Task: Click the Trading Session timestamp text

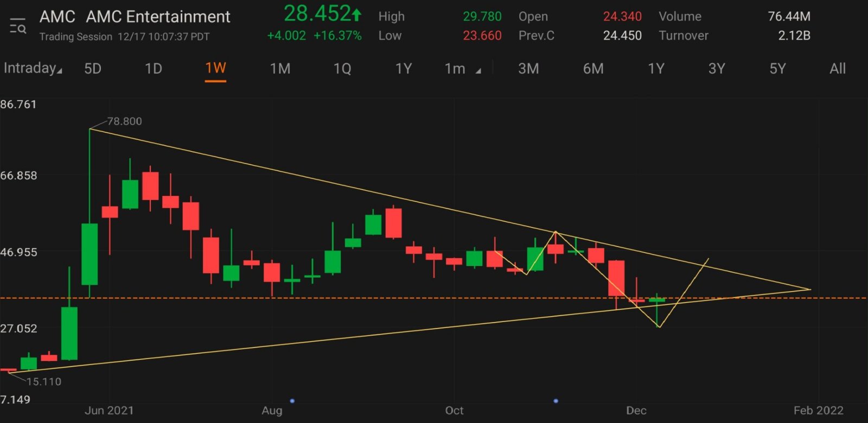Action: point(124,37)
